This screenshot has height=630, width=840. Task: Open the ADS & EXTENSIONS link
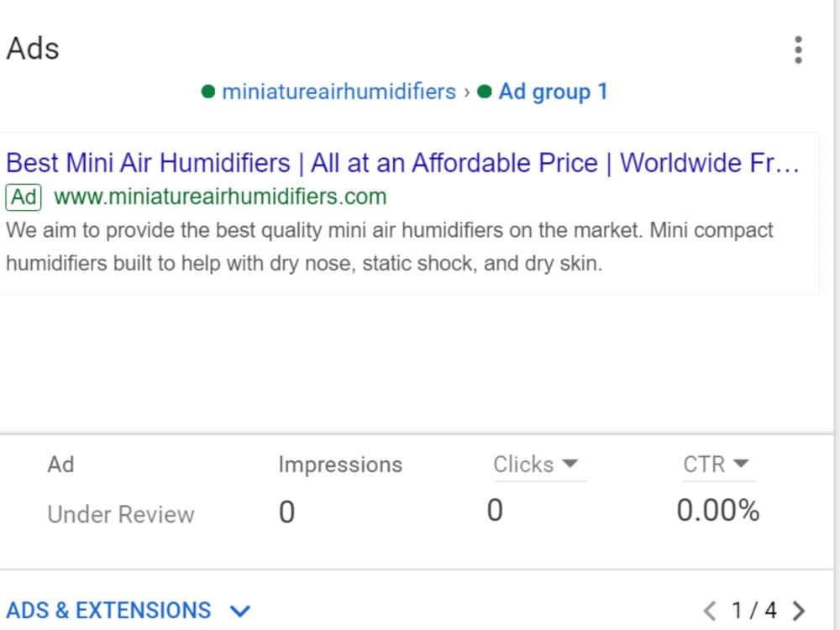tap(108, 610)
